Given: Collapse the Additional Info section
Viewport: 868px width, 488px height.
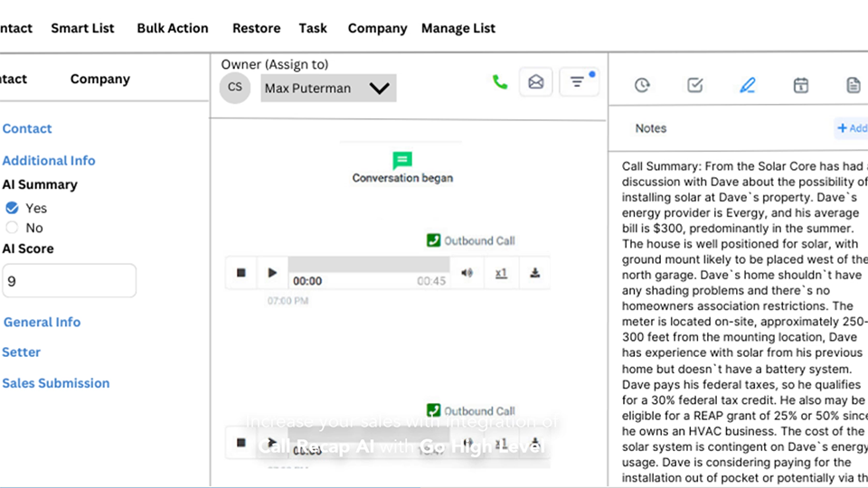Looking at the screenshot, I should pos(49,161).
